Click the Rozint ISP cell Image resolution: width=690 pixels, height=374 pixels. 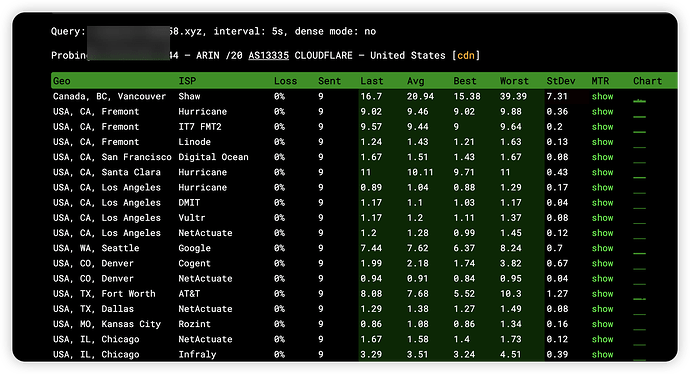point(195,324)
